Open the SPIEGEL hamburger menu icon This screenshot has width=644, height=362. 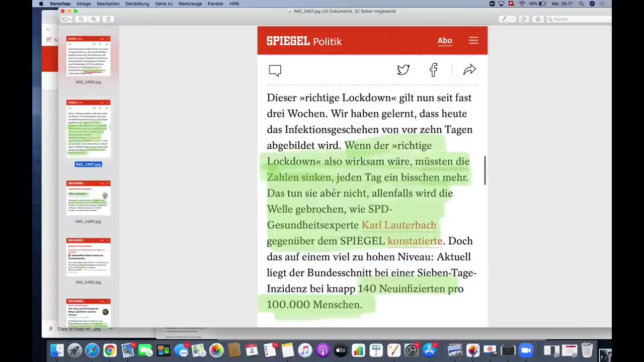[x=473, y=40]
